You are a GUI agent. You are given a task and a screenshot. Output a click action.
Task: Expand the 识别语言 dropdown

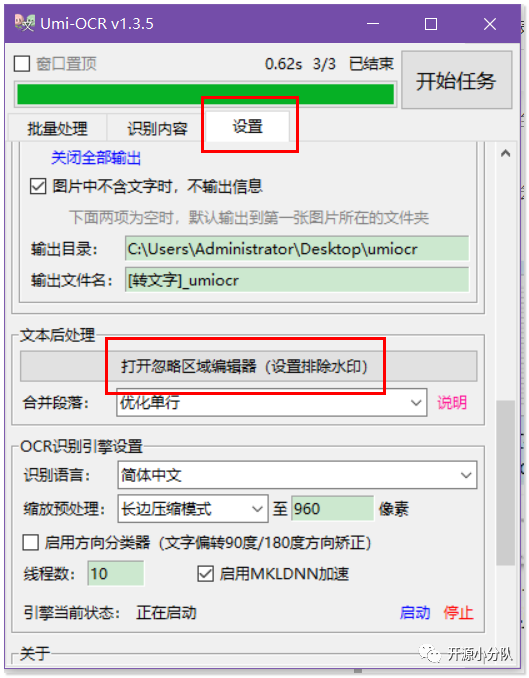pos(297,475)
